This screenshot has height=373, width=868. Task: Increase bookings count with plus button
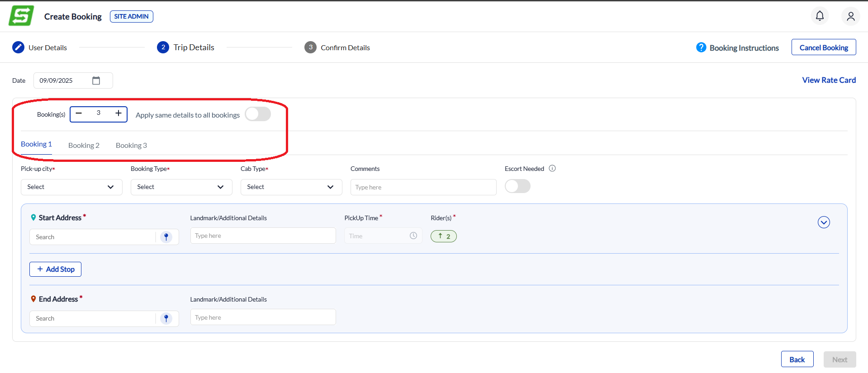click(x=119, y=113)
